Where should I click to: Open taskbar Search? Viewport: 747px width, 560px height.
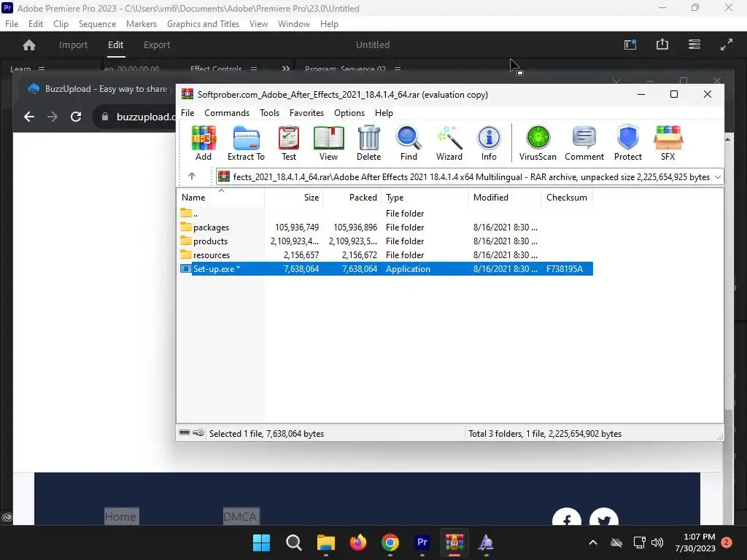click(293, 542)
